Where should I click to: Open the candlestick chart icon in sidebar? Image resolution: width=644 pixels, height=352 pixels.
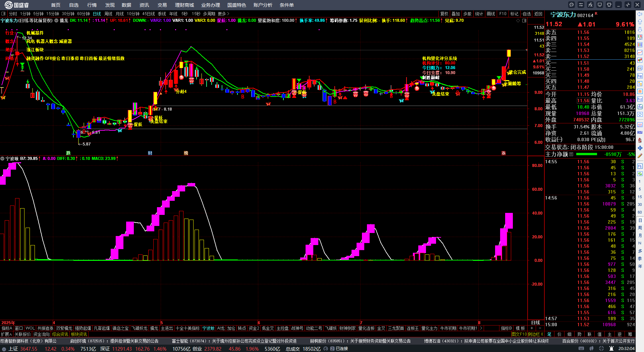click(x=640, y=60)
